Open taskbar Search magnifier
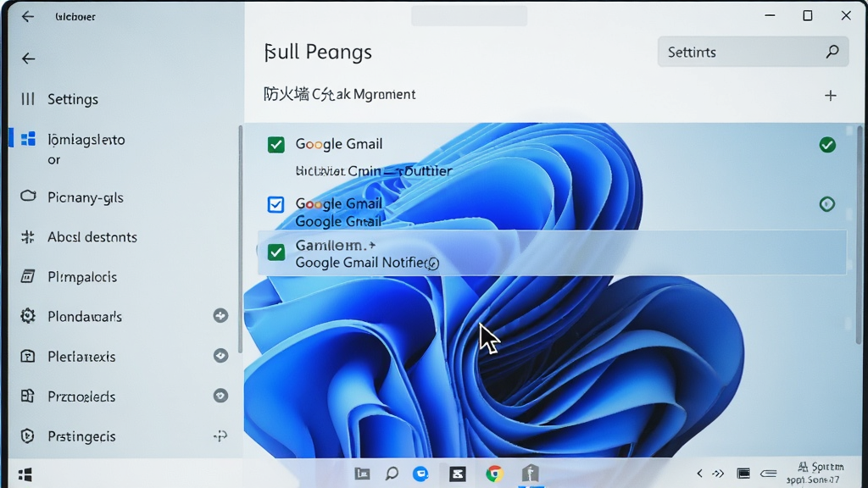This screenshot has width=868, height=488. pos(392,474)
